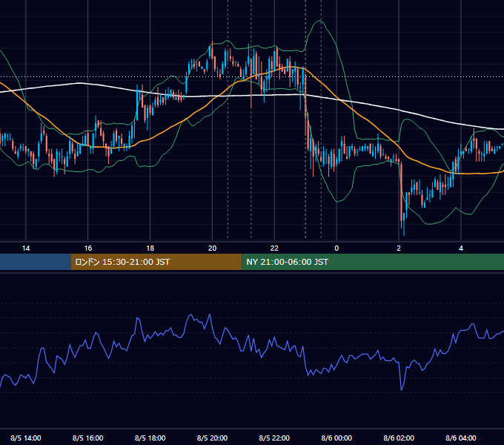The height and width of the screenshot is (445, 504).
Task: Click the 20 hour axis label
Action: point(212,248)
